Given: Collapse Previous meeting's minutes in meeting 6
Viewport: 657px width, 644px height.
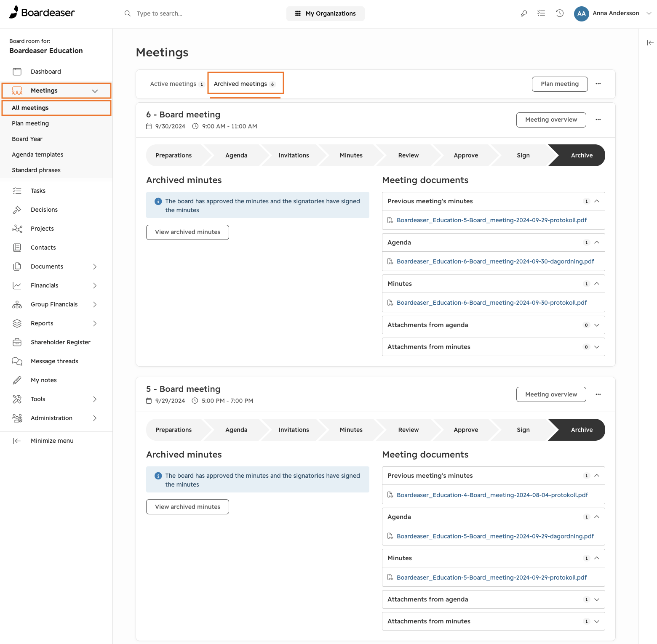Looking at the screenshot, I should point(597,201).
